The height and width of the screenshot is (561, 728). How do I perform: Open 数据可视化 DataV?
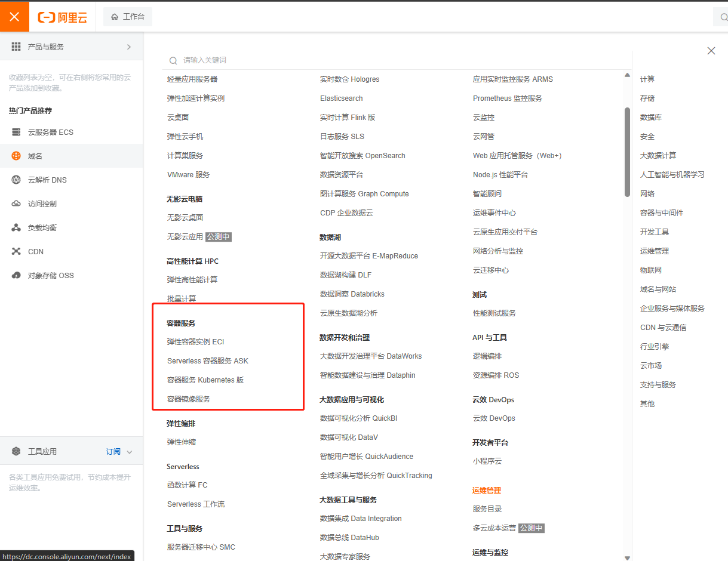click(349, 437)
